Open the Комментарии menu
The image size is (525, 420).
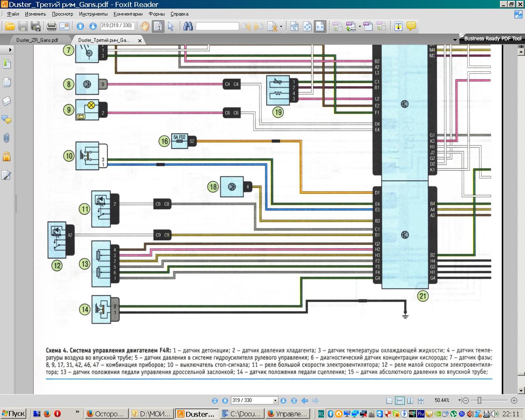(128, 14)
